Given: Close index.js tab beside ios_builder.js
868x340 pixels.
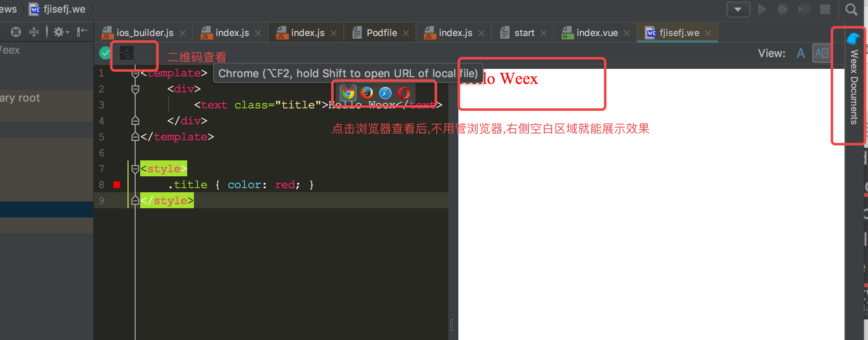Looking at the screenshot, I should [258, 33].
